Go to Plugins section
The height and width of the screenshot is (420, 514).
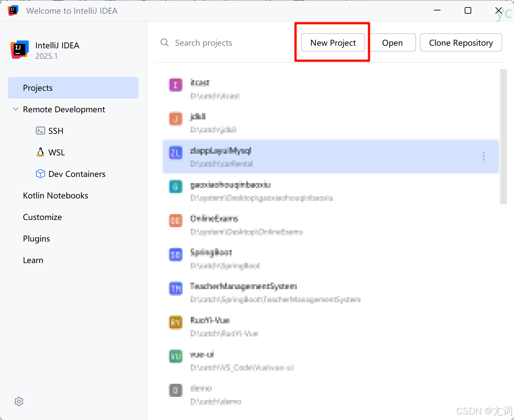(37, 239)
